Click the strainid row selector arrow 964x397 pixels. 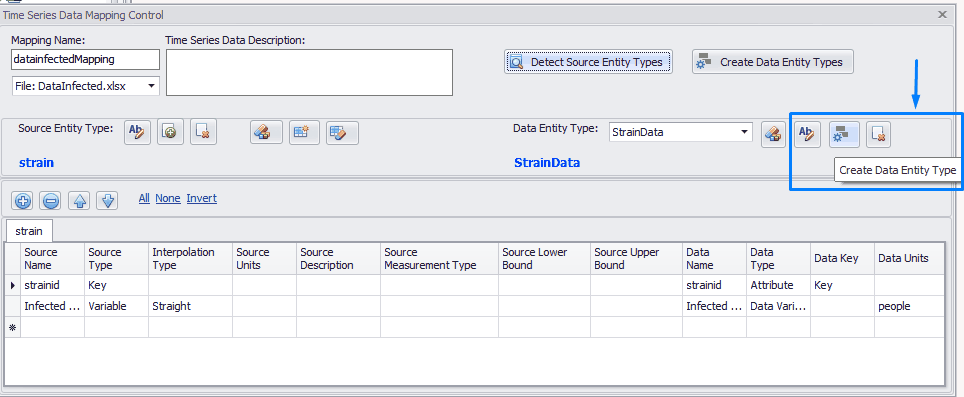[12, 285]
